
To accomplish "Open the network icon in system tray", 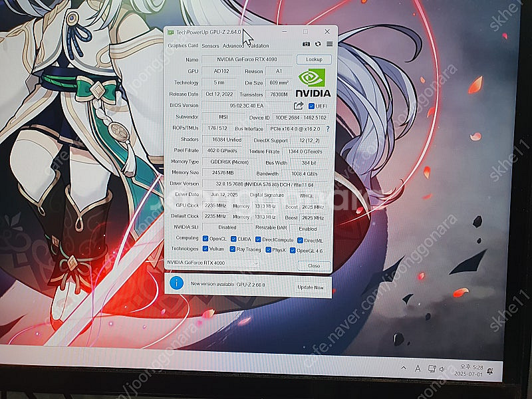I will [432, 369].
